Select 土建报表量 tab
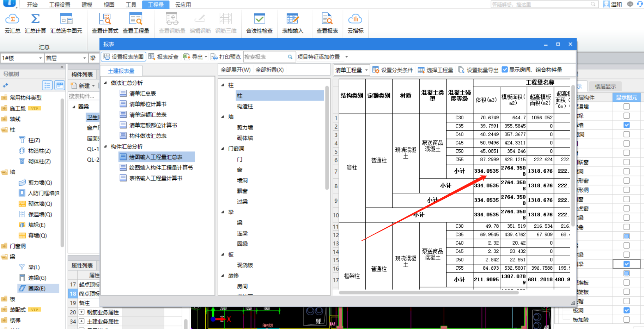The height and width of the screenshot is (329, 644). 121,71
